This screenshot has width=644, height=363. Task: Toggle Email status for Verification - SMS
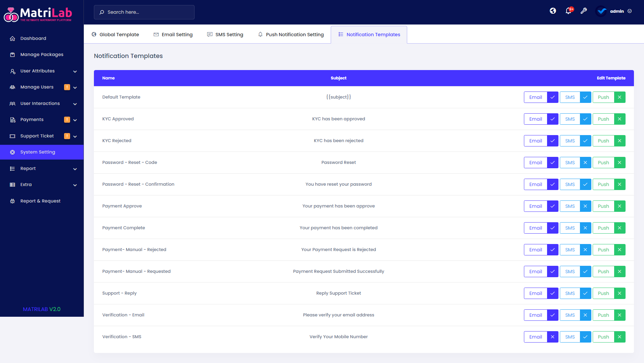552,337
